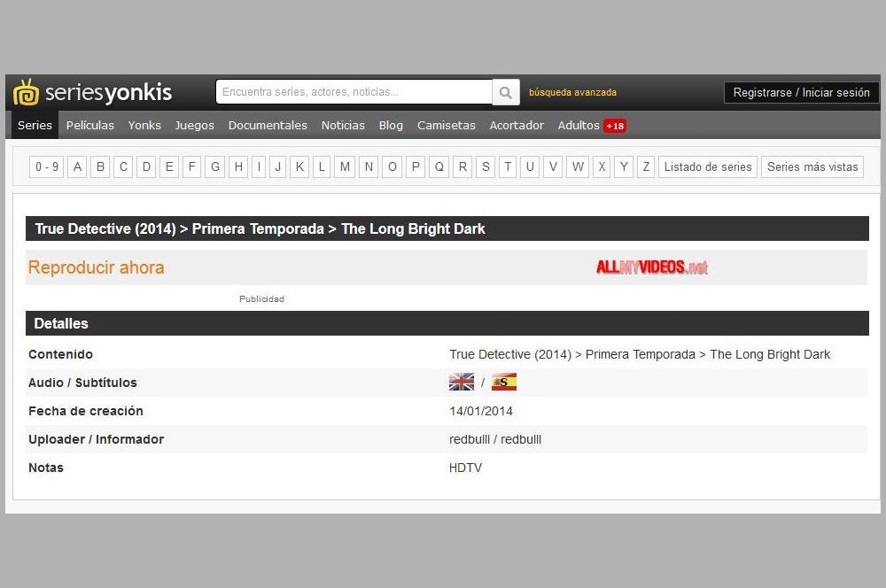Filter series by 0 - 9
The image size is (886, 588).
point(46,166)
